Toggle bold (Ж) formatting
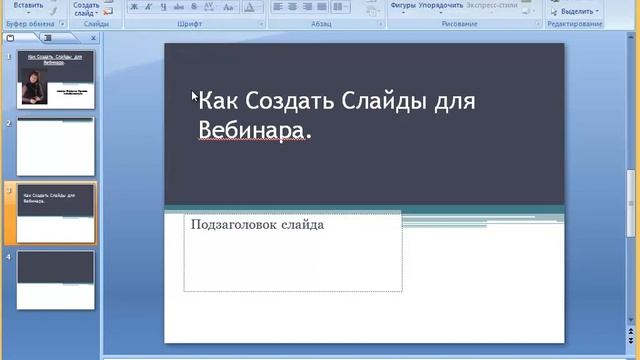This screenshot has width=640, height=360. (134, 7)
